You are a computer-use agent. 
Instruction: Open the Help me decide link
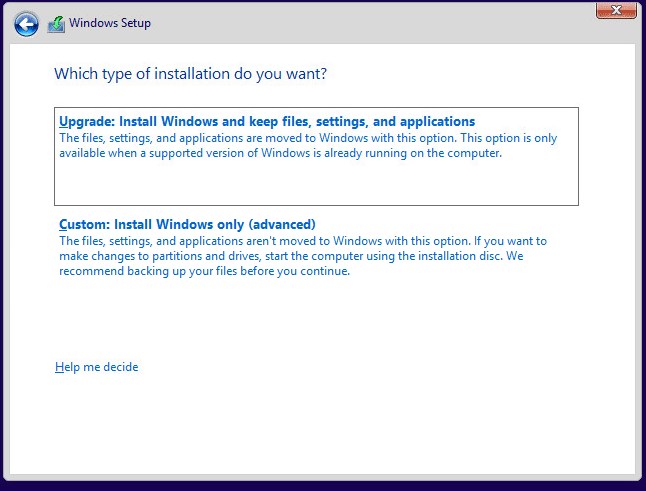pos(96,367)
